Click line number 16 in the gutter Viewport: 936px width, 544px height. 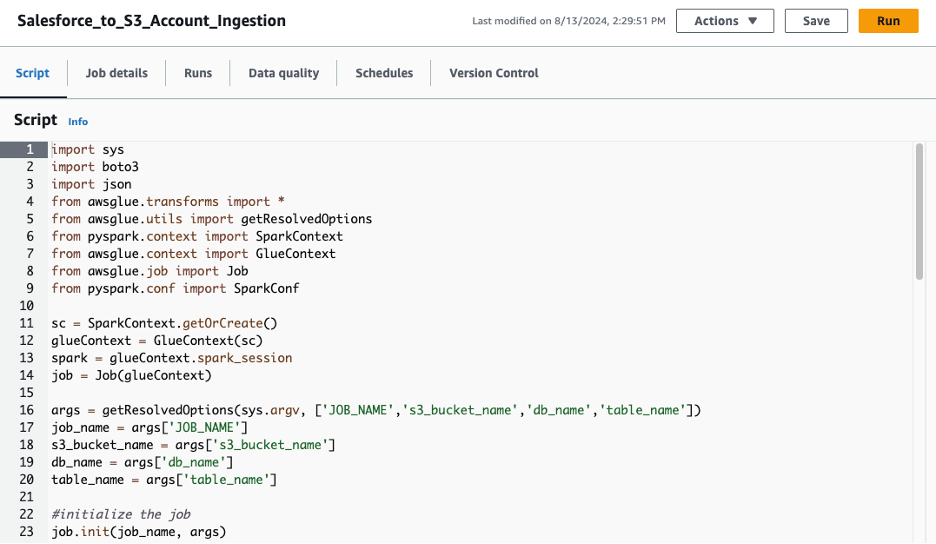tap(26, 410)
